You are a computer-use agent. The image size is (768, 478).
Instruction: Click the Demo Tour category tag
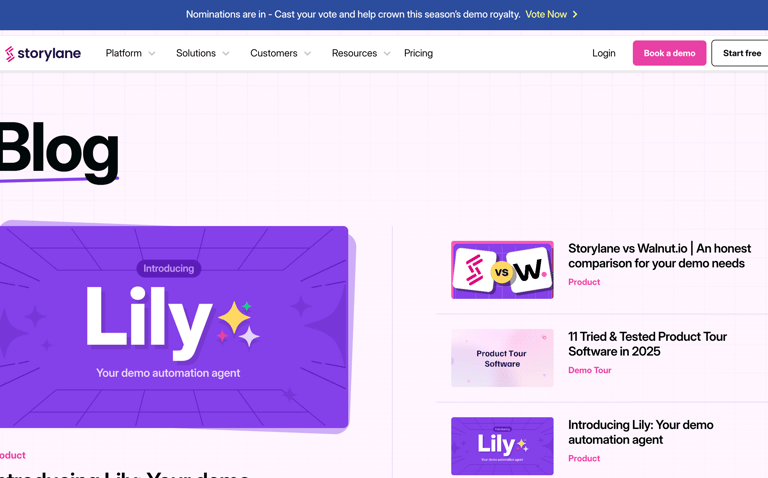[x=589, y=370]
